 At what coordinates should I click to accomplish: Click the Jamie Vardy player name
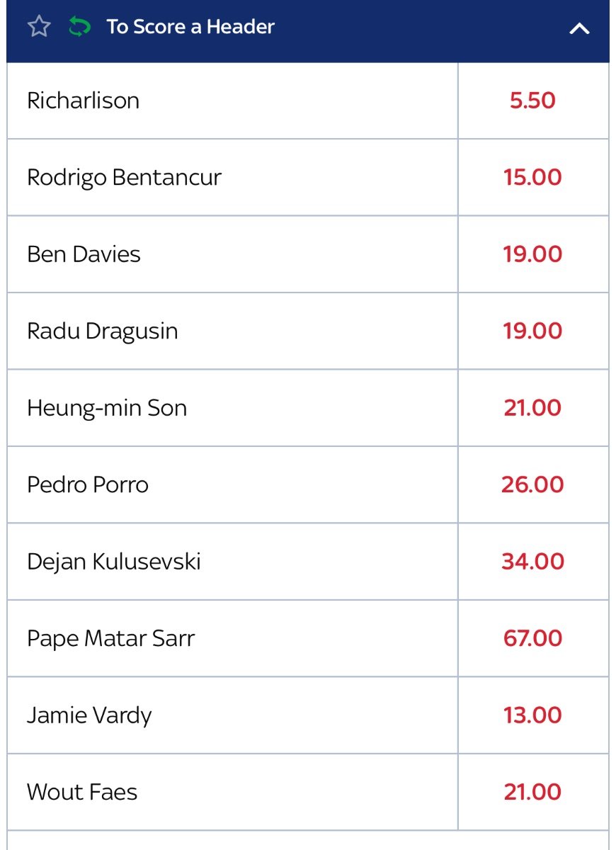89,715
